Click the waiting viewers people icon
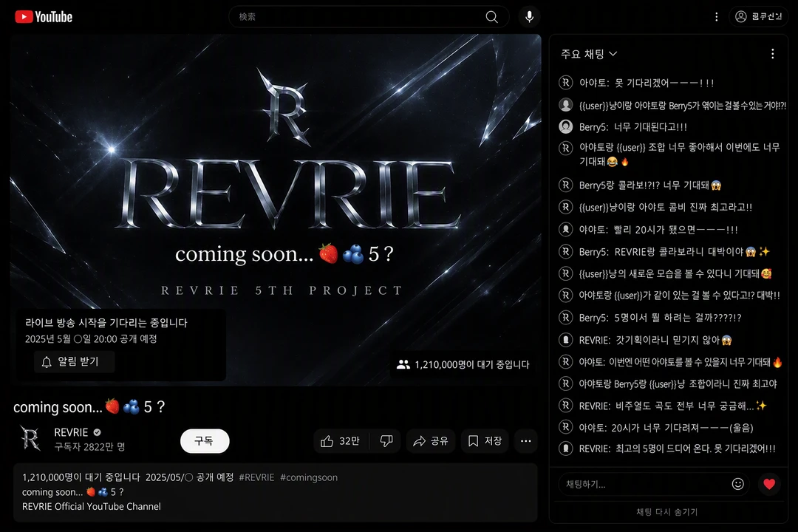This screenshot has height=532, width=798. point(403,364)
